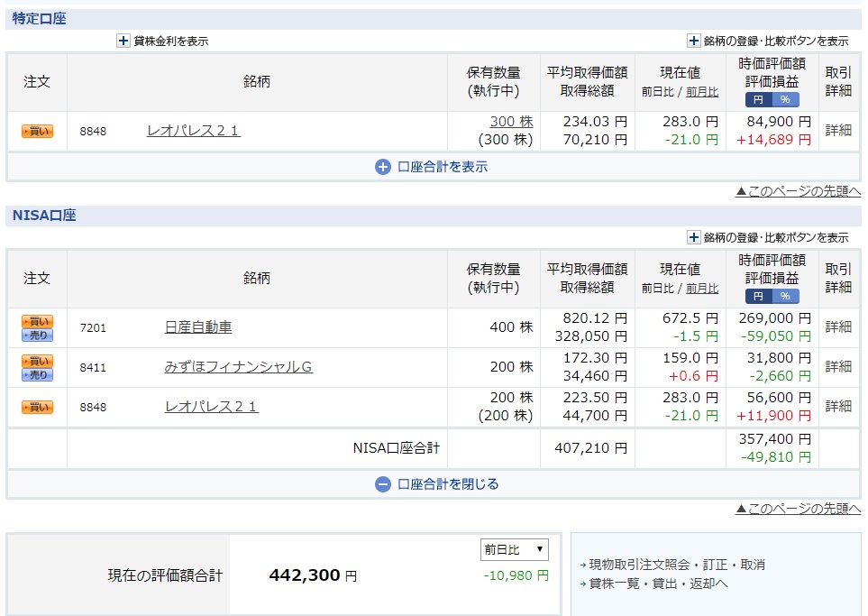The image size is (868, 616).
Task: Click buy button for レオパレス21 in 特定口座
Action: pyautogui.click(x=37, y=132)
